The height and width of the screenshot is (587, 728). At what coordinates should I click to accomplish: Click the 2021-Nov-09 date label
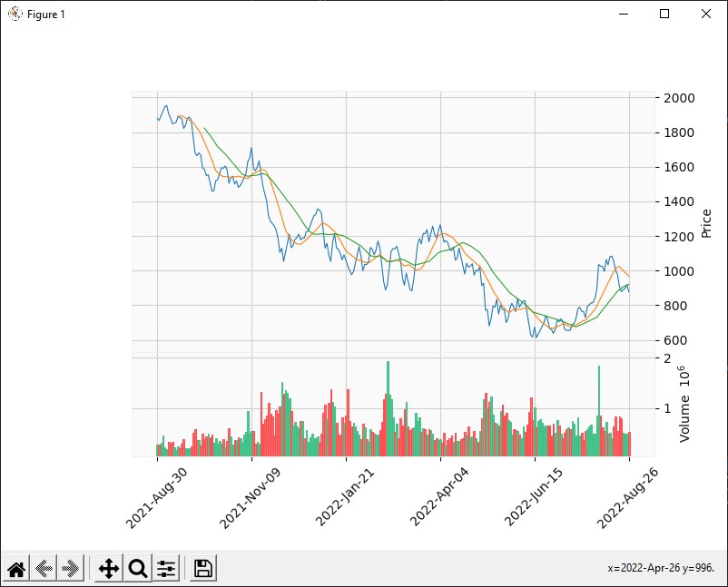click(250, 498)
